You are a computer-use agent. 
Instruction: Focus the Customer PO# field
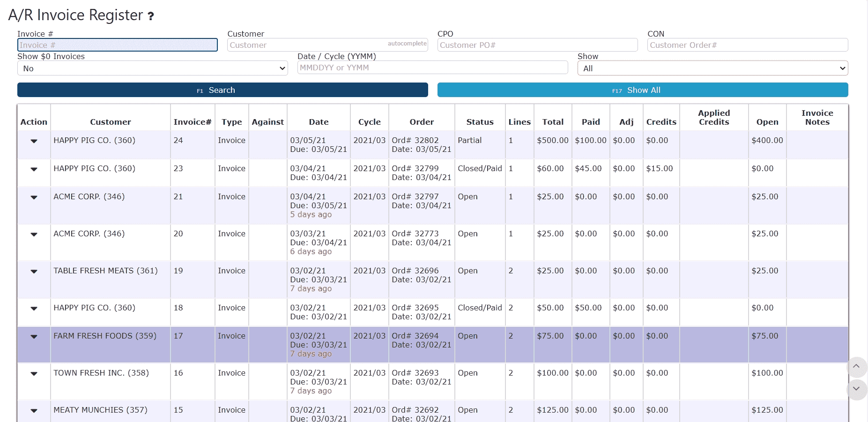click(537, 45)
